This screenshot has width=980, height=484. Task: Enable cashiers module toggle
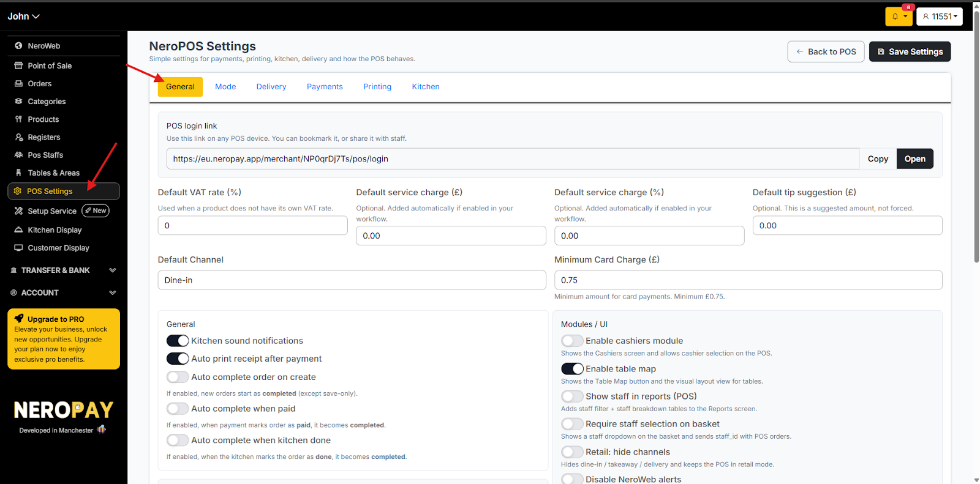pyautogui.click(x=572, y=341)
